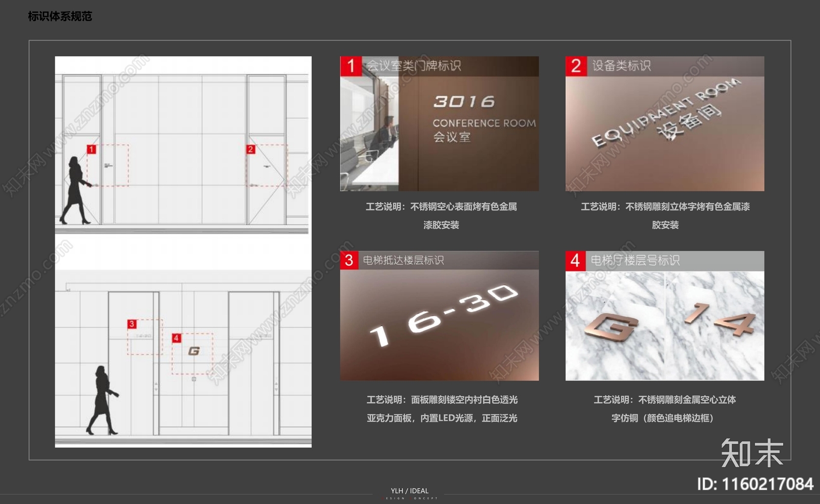820x504 pixels.
Task: Click the red number 4 badge beside 电梯厅楼层号标识
Action: click(x=575, y=261)
